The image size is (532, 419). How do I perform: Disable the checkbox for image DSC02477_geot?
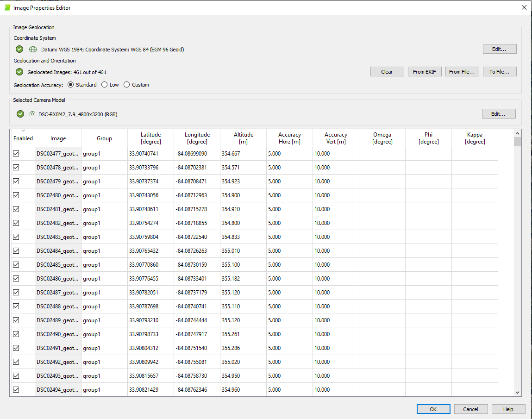click(x=16, y=153)
